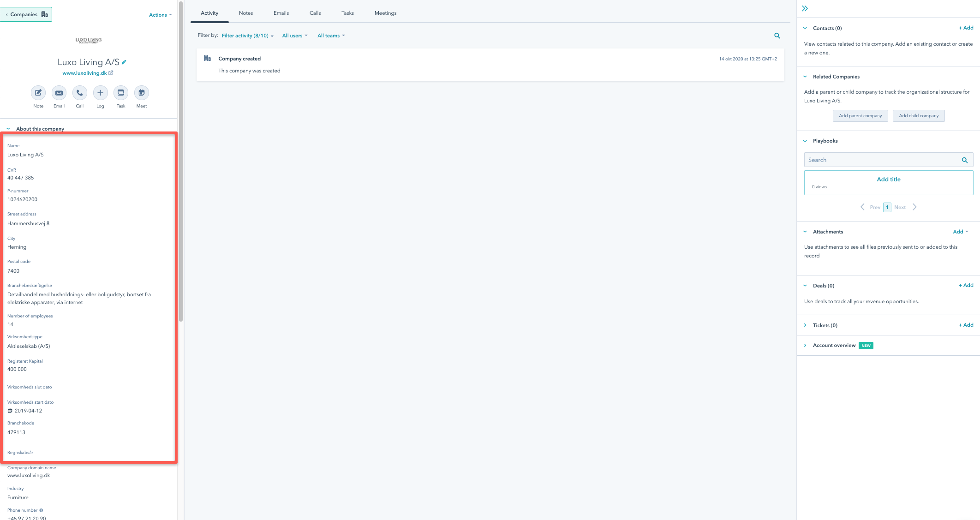Viewport: 980px width, 520px height.
Task: Click the Luxo Living company logo
Action: [89, 40]
